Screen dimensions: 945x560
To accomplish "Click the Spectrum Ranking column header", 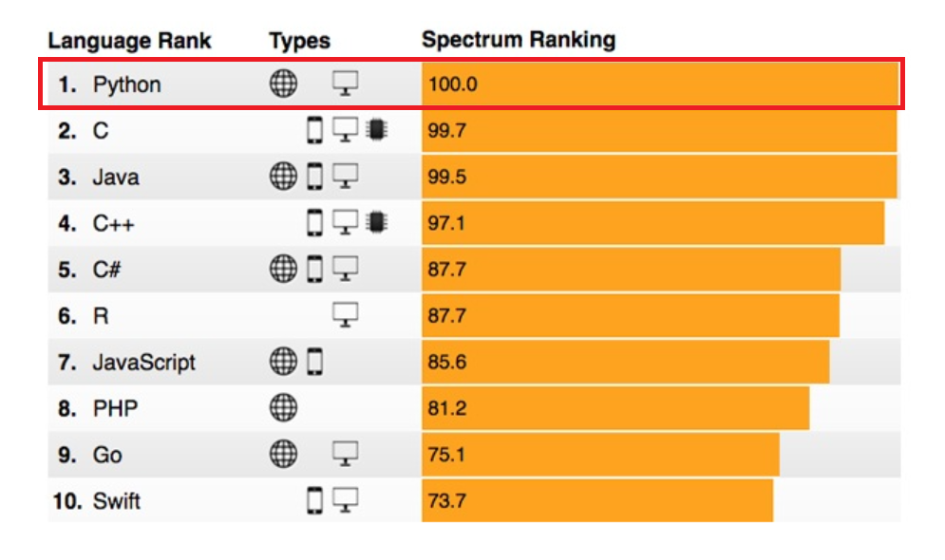I will tap(519, 40).
